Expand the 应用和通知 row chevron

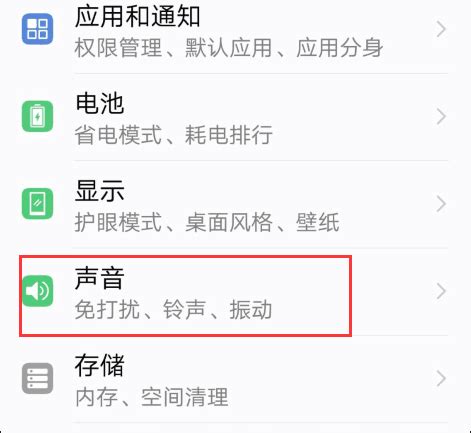click(x=441, y=29)
